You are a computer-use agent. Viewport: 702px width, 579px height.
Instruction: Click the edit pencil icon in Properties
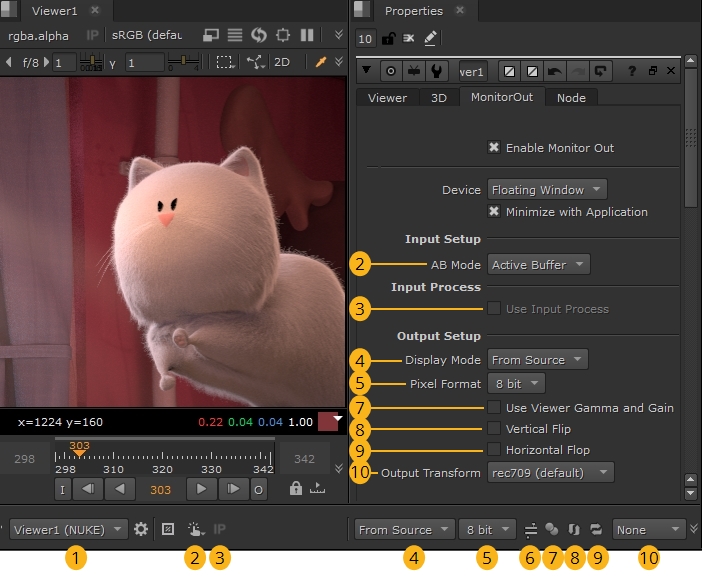tap(430, 39)
